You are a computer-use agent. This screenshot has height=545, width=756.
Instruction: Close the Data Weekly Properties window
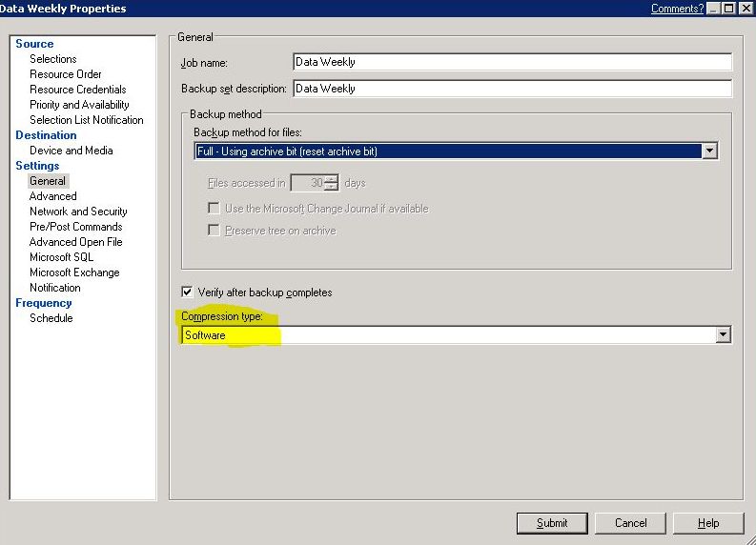pos(746,9)
